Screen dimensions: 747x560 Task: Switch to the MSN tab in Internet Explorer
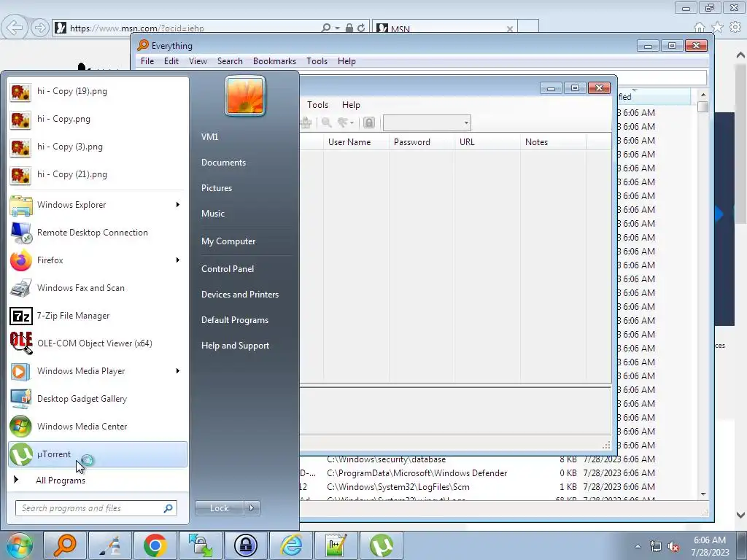[444, 28]
